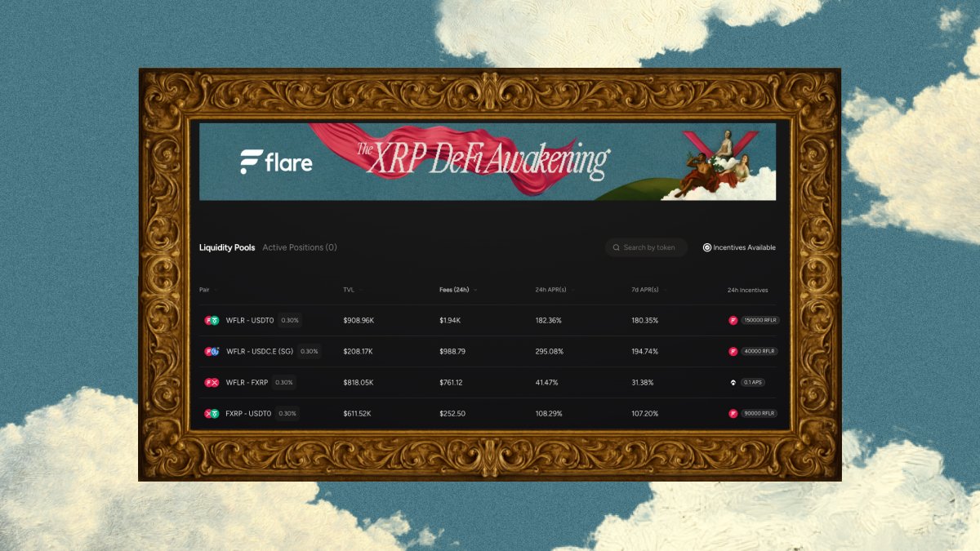
Task: Click the $611.52K TVL value
Action: point(357,414)
